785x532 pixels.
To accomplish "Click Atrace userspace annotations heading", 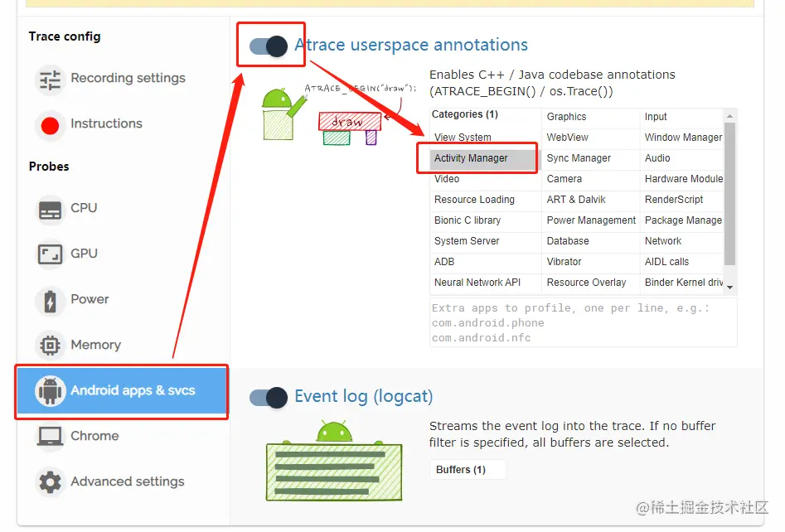I will [x=411, y=45].
